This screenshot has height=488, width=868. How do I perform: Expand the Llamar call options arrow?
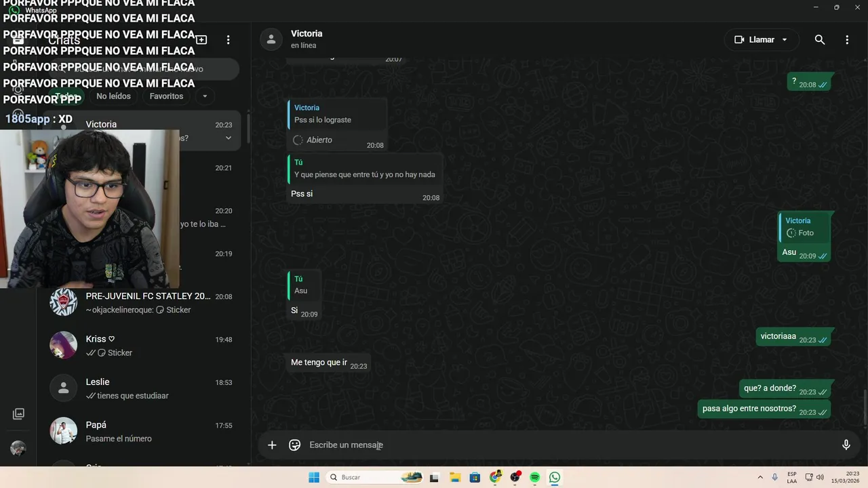(785, 40)
